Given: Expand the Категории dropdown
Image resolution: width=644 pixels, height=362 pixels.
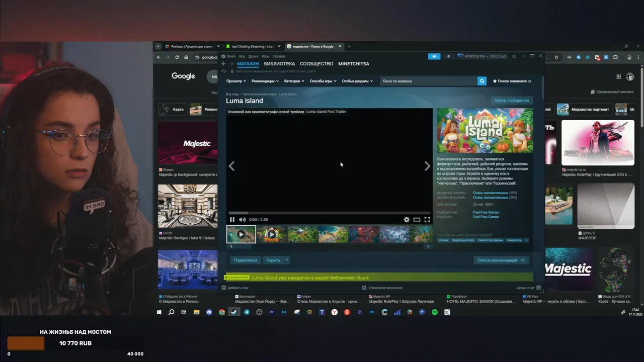Looking at the screenshot, I should 294,81.
